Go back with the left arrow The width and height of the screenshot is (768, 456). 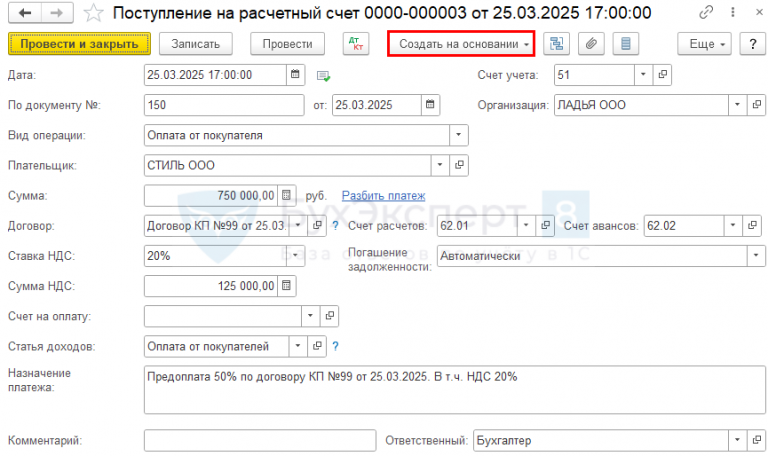point(25,13)
